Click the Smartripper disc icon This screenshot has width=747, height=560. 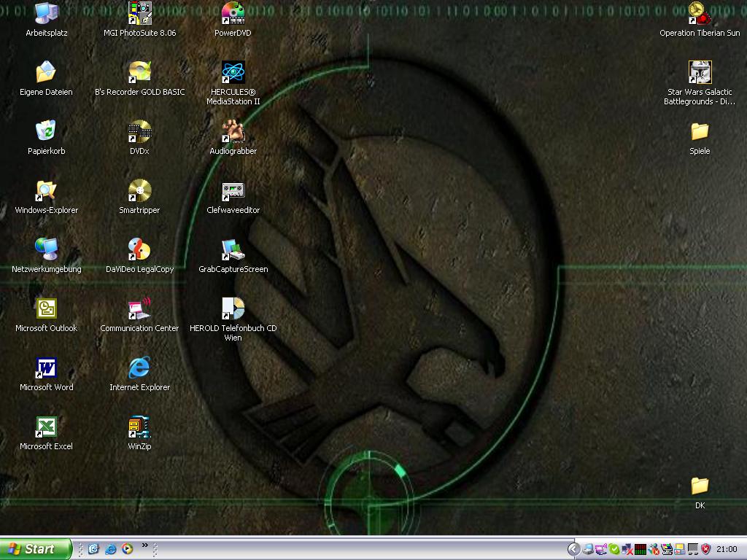(x=139, y=190)
